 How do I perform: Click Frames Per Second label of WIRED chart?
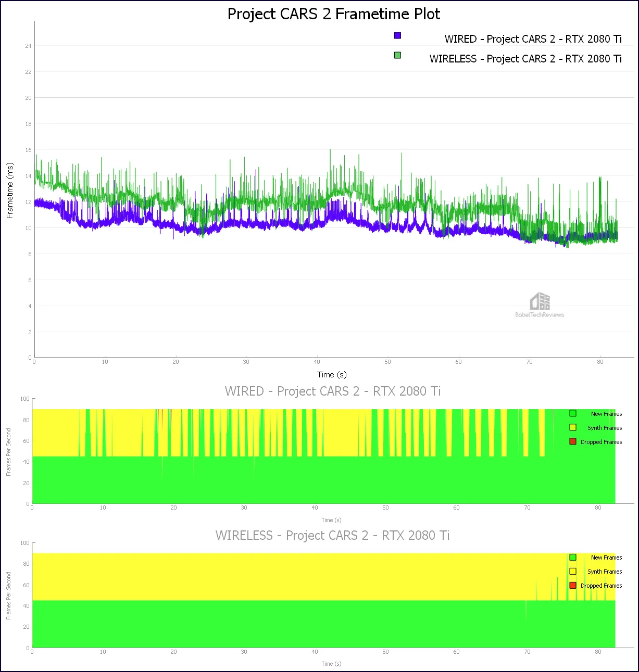[x=8, y=452]
